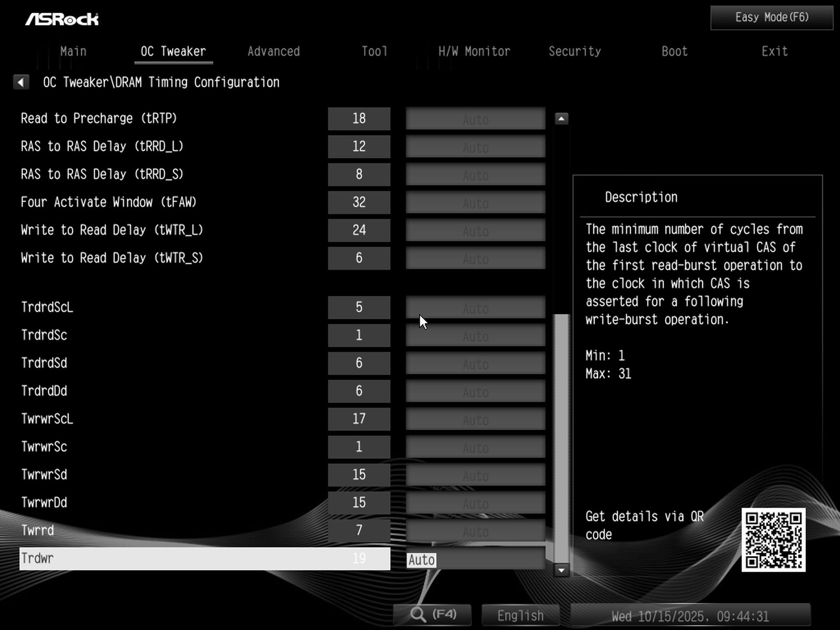Open the Exit menu
840x630 pixels.
pyautogui.click(x=774, y=51)
